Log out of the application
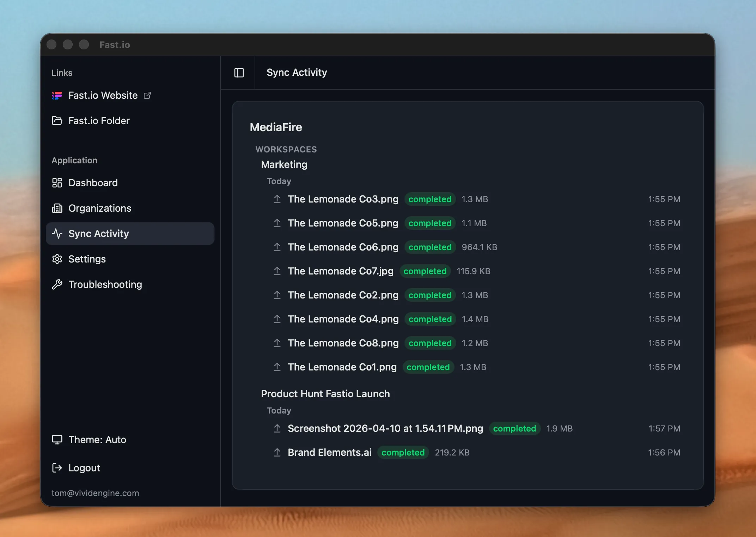The image size is (756, 537). 84,468
